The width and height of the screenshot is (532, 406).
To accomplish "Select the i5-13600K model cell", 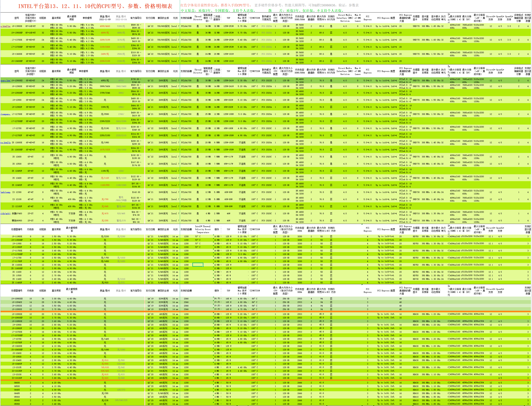I will tap(17, 54).
